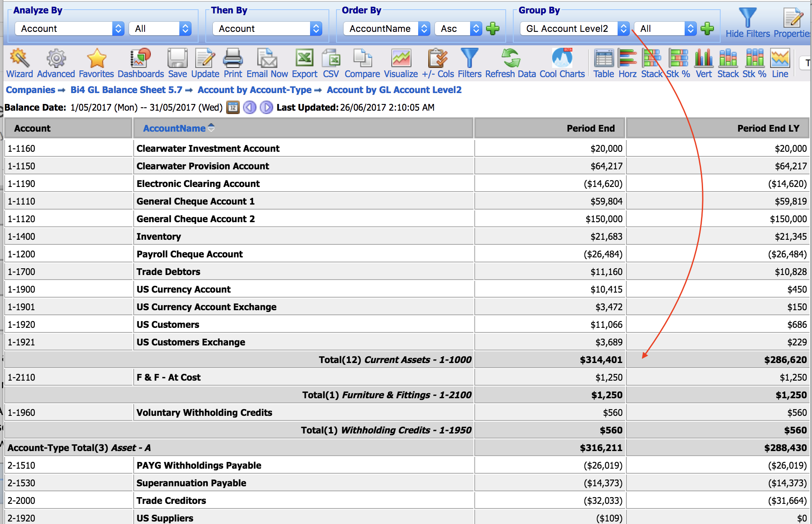The width and height of the screenshot is (812, 524).
Task: Switch to horizontal Stk % chart
Action: pyautogui.click(x=678, y=63)
